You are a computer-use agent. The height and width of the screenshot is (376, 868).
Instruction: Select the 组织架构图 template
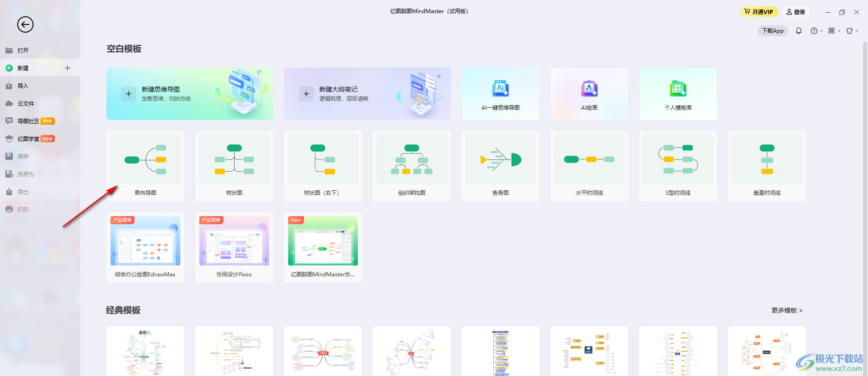(412, 166)
